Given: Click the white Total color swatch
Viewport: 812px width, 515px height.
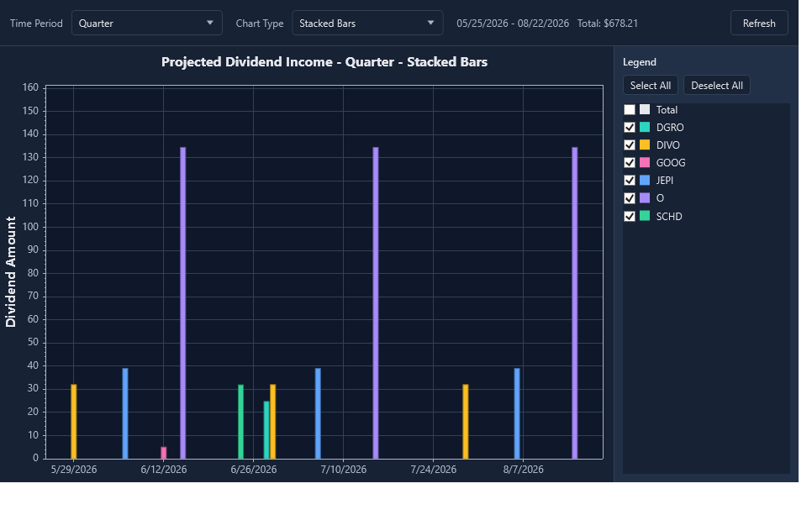Looking at the screenshot, I should tap(645, 109).
